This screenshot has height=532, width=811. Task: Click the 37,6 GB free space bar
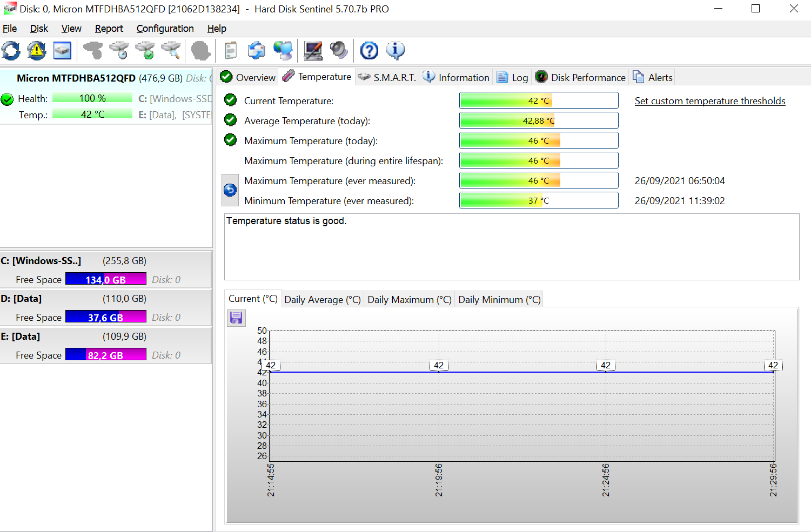click(106, 317)
